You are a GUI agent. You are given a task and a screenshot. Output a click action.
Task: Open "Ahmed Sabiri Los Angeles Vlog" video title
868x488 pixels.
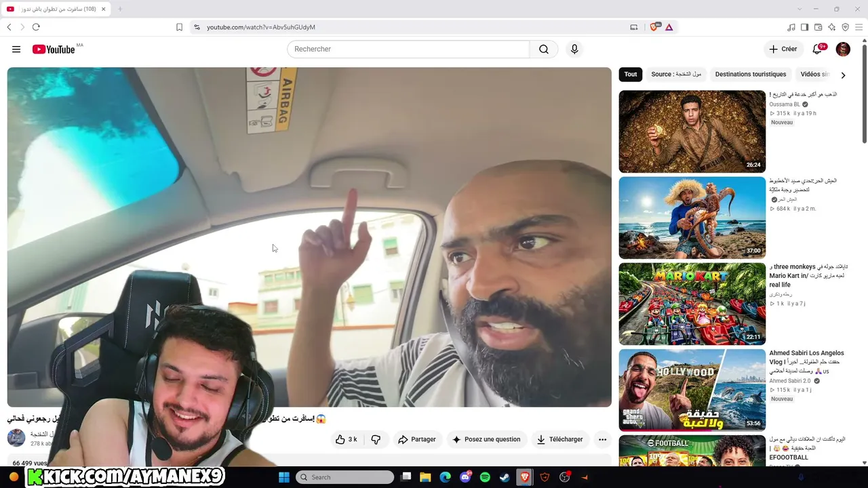[806, 362]
